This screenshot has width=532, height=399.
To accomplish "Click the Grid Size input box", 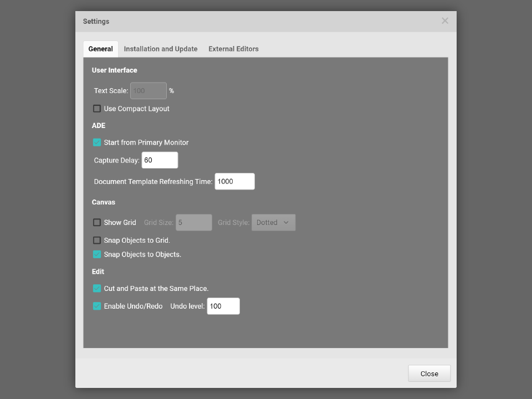I will pos(193,222).
